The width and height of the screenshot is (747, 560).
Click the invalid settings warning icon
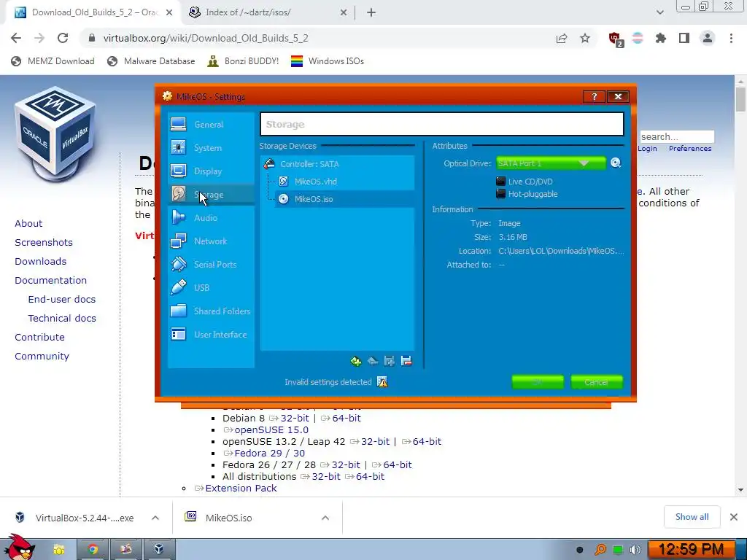tap(382, 382)
